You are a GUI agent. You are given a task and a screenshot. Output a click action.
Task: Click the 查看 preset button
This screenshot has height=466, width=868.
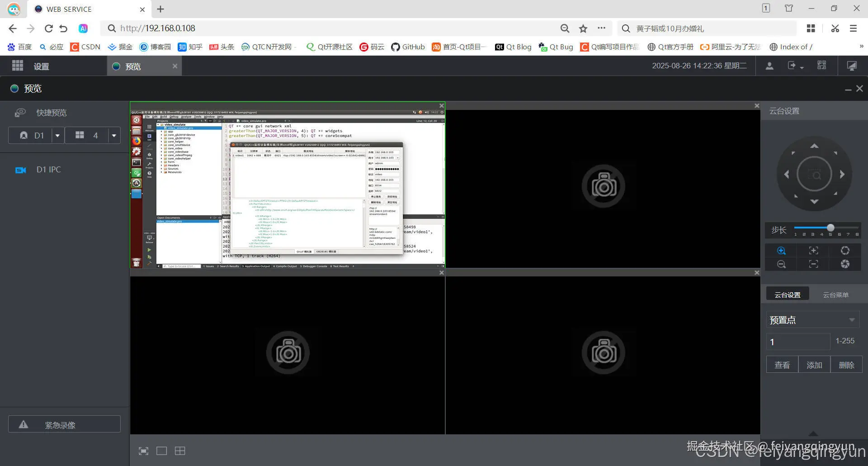click(782, 365)
